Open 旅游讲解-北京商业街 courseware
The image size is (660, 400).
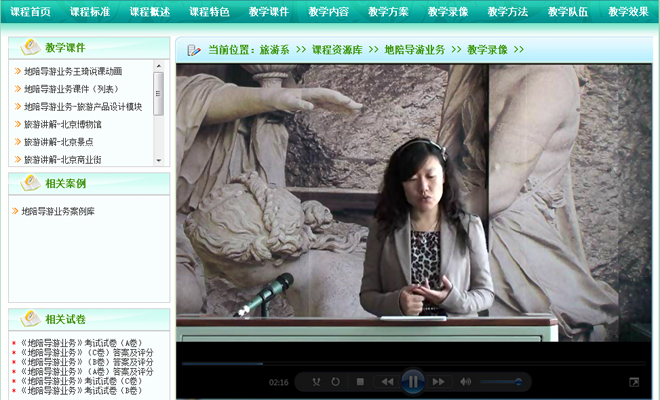[63, 160]
